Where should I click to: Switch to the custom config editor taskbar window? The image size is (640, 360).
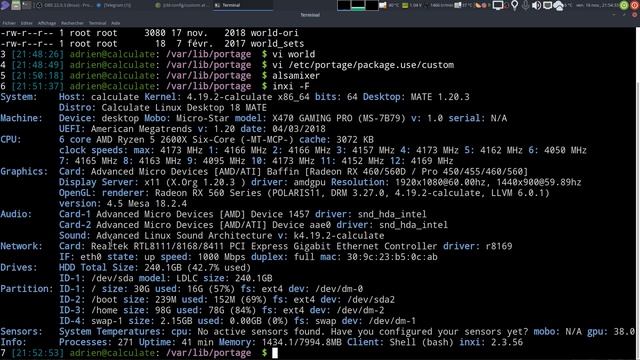click(183, 5)
